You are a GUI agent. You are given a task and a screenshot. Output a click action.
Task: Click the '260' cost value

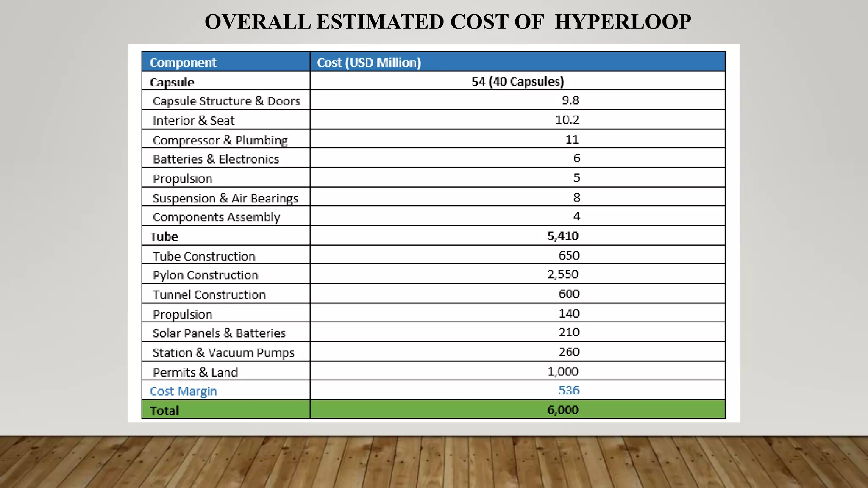[x=569, y=352]
